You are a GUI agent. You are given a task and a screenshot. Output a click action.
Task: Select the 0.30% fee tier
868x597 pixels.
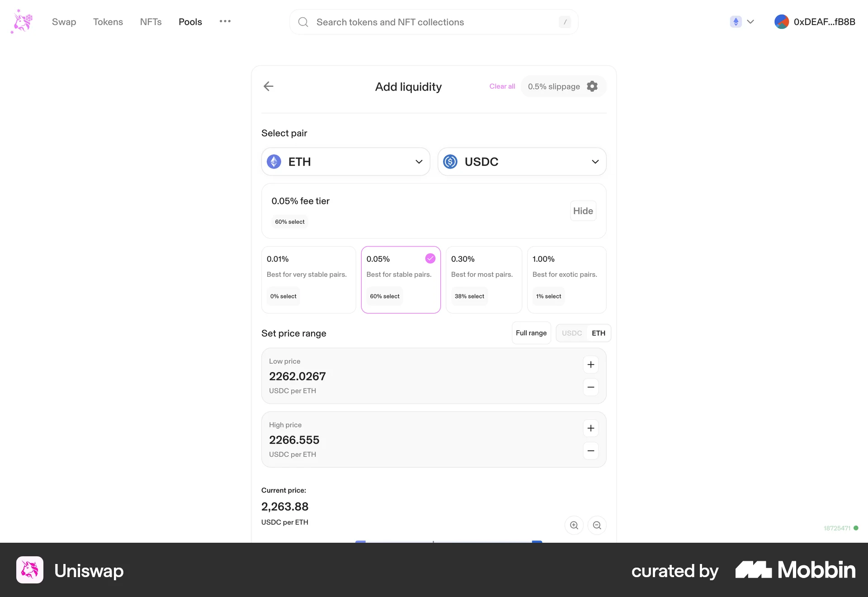tap(484, 280)
